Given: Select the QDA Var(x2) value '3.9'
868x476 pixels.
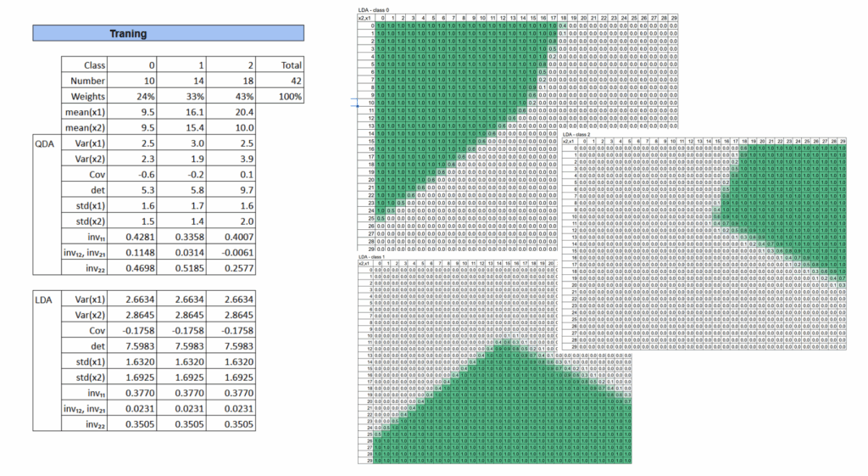Looking at the screenshot, I should pyautogui.click(x=231, y=159).
